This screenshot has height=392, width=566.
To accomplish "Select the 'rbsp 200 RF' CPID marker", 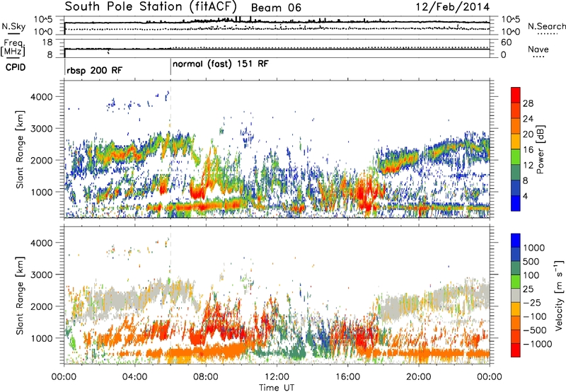I will point(94,70).
